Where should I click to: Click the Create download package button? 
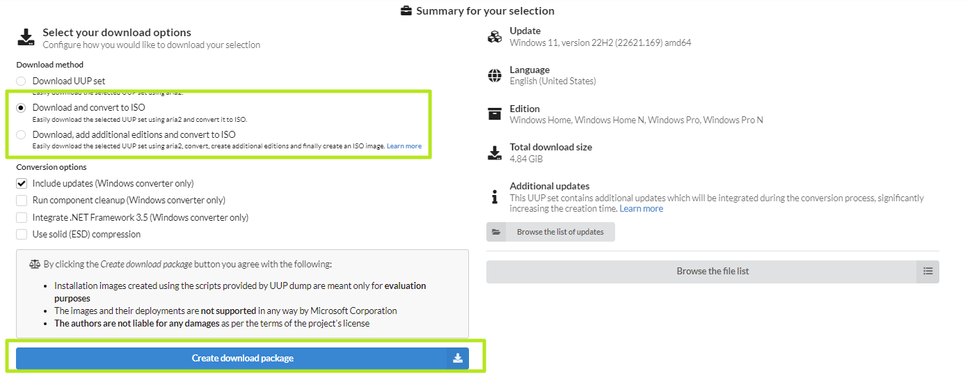point(242,359)
